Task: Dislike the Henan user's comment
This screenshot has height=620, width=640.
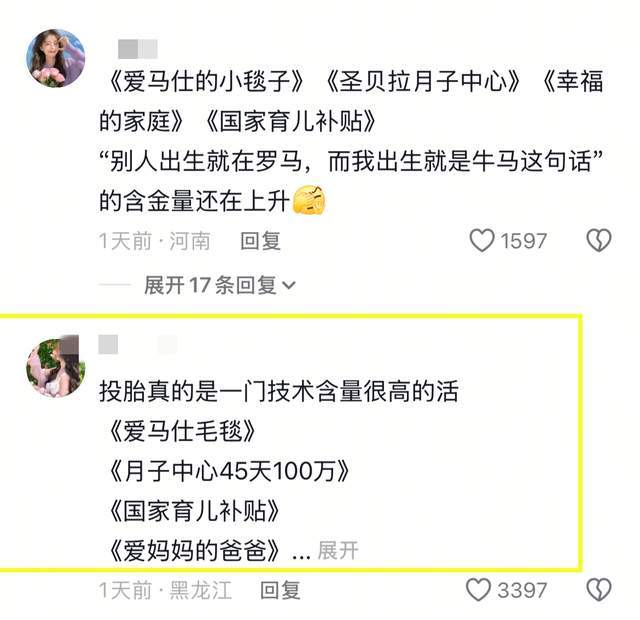Action: coord(598,240)
